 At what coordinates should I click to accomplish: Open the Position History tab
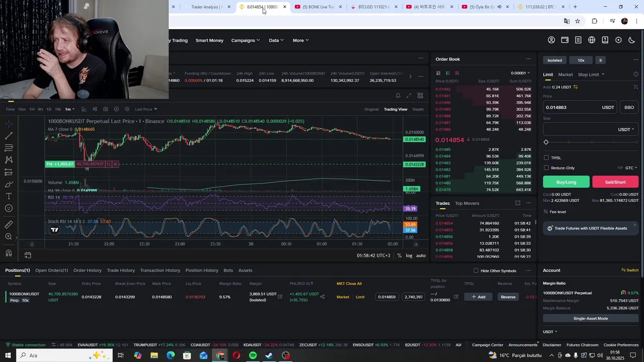point(202,270)
